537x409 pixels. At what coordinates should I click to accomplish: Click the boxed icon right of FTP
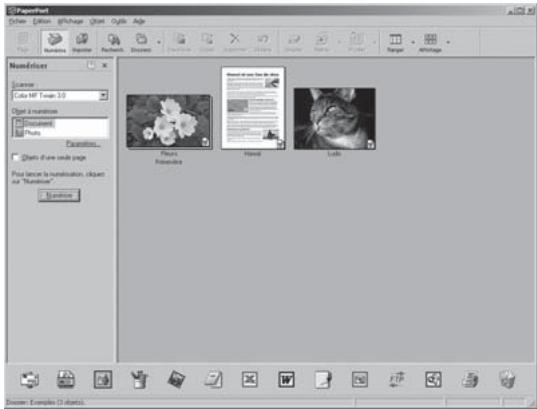tap(433, 380)
